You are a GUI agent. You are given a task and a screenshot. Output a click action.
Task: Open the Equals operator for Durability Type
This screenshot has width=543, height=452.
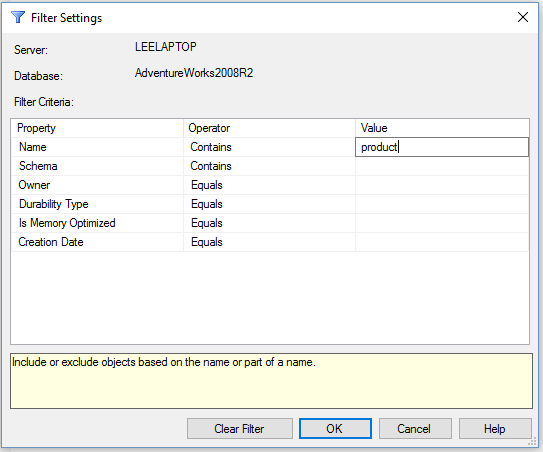(269, 204)
